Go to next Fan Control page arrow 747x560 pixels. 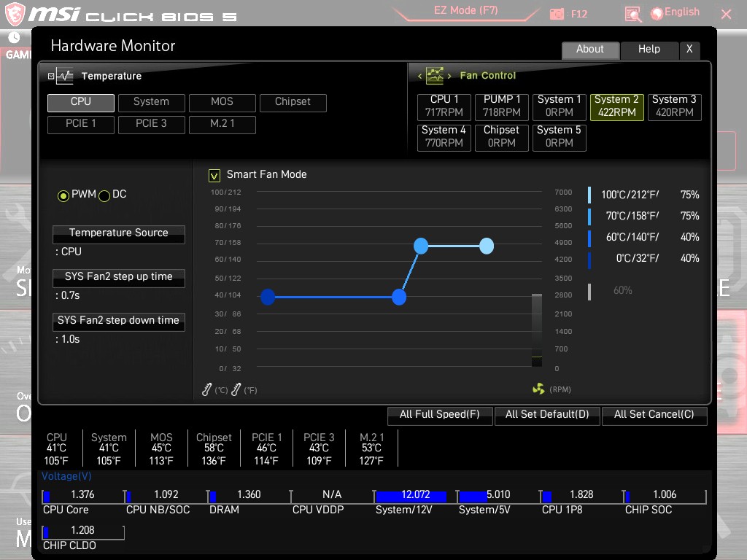pos(449,76)
